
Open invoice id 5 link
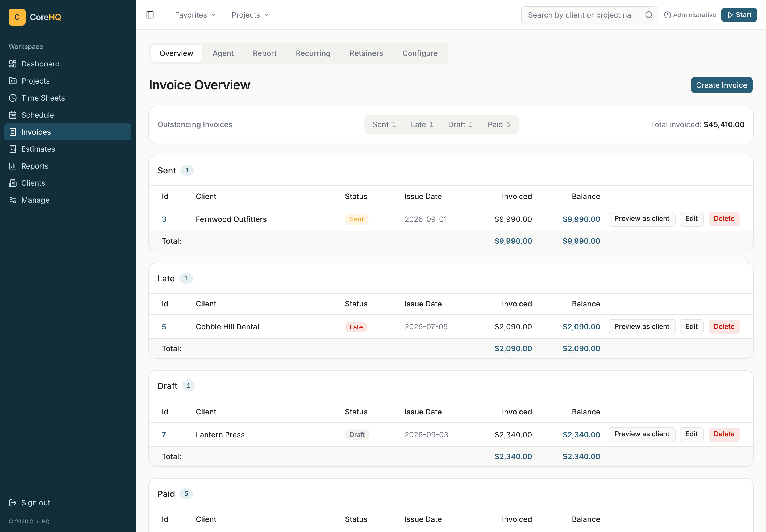click(164, 327)
